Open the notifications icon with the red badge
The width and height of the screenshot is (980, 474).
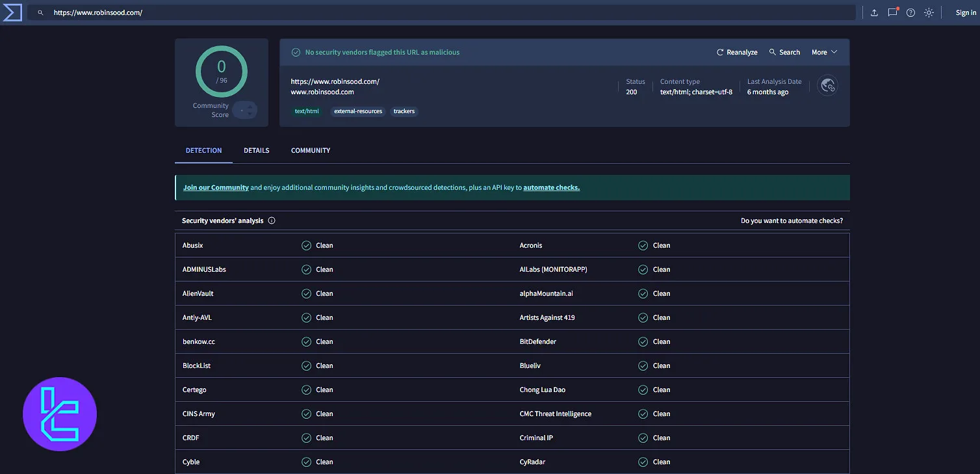coord(892,12)
